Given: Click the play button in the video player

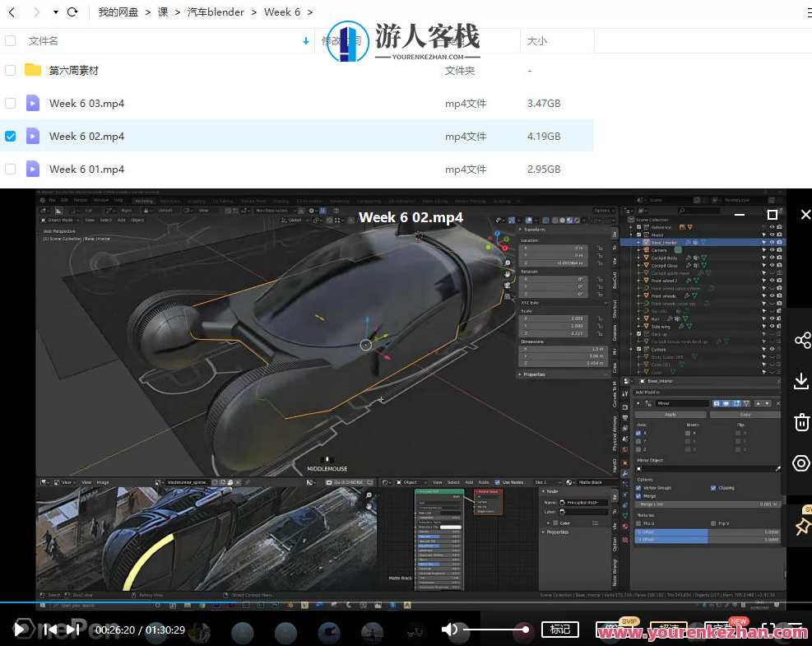Looking at the screenshot, I should pos(18,629).
